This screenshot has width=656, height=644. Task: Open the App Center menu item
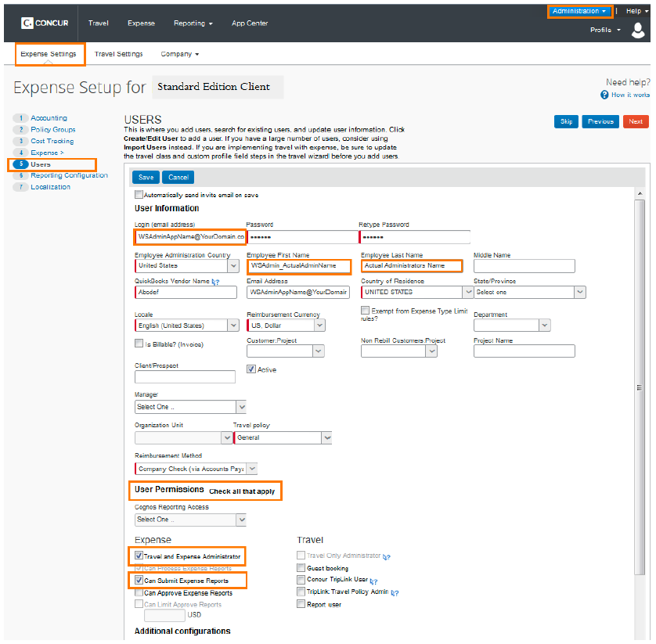250,23
